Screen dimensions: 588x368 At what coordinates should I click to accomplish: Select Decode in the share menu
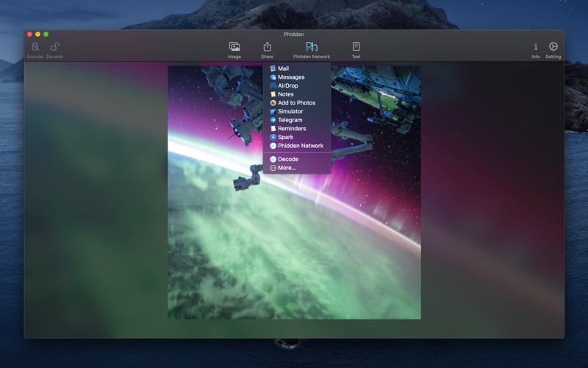(297, 159)
